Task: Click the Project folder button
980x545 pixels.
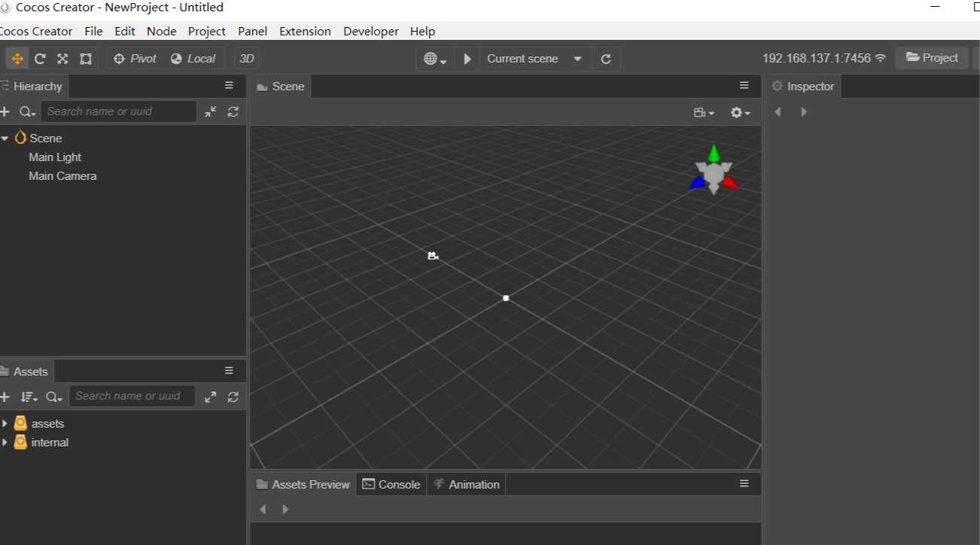Action: (x=932, y=58)
